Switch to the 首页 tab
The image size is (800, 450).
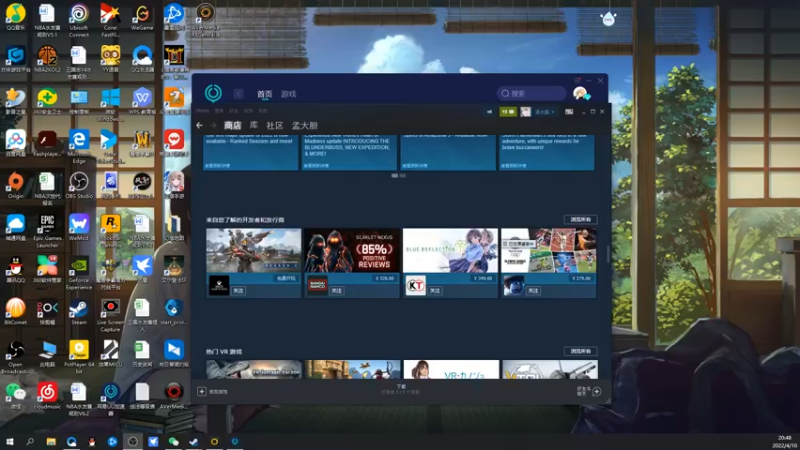(264, 94)
